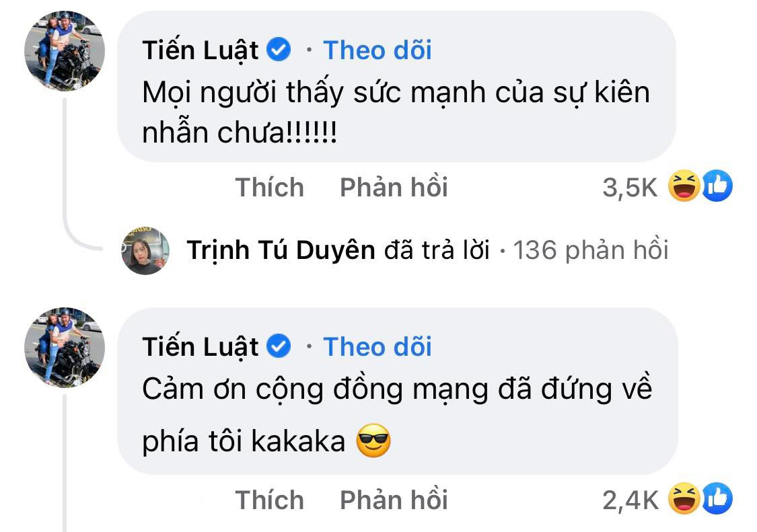Follow Tiến Luật via first Theo dõi link
The height and width of the screenshot is (532, 757).
(x=377, y=50)
